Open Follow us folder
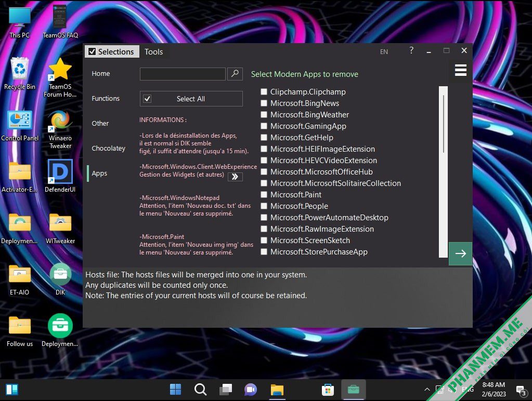 coord(20,331)
